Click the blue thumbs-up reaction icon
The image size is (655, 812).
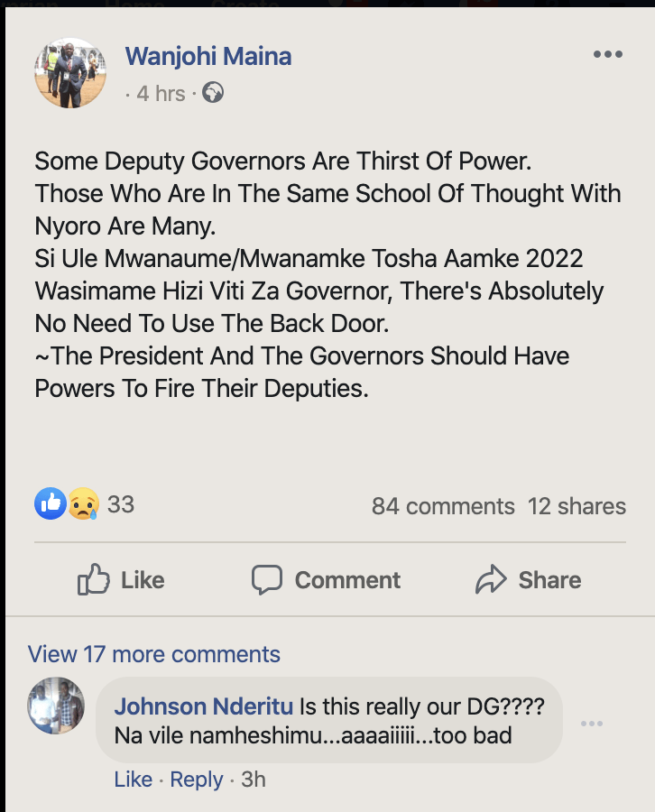(x=51, y=504)
